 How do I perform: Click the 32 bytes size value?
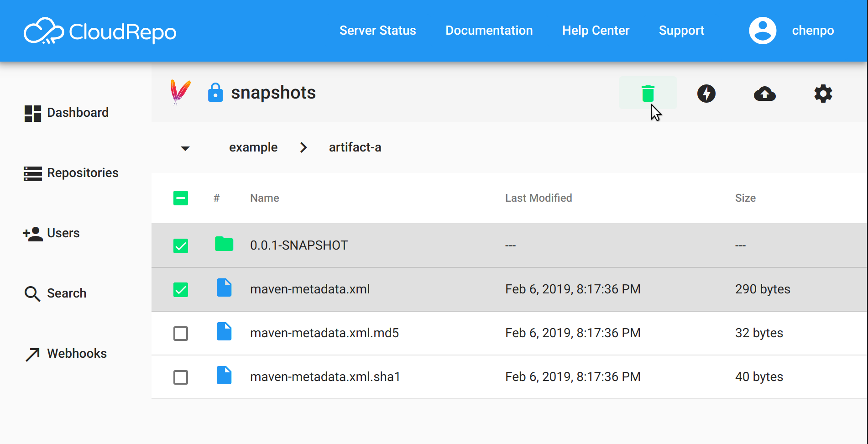(x=759, y=333)
